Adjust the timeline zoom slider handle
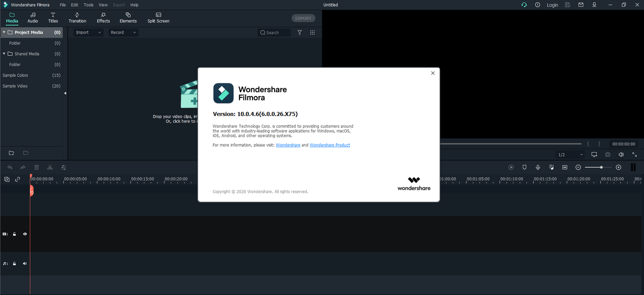Viewport: 644px width, 295px height. (601, 167)
